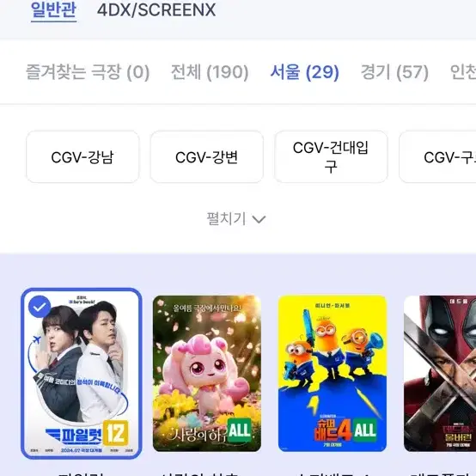Switch to the 일반관 tab

(x=53, y=10)
